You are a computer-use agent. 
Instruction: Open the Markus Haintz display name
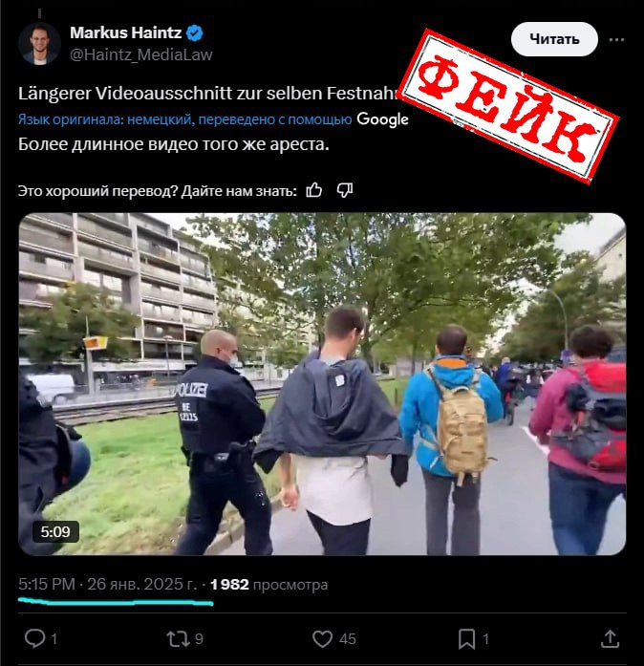[126, 32]
